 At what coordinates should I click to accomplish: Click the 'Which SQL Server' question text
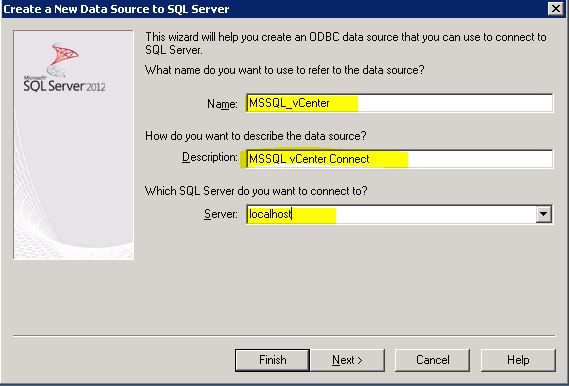coord(256,191)
